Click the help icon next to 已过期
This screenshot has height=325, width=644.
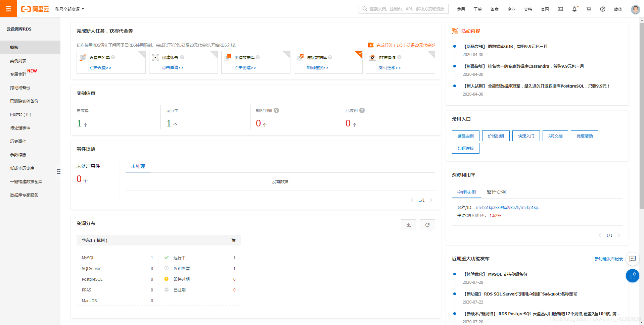click(362, 110)
